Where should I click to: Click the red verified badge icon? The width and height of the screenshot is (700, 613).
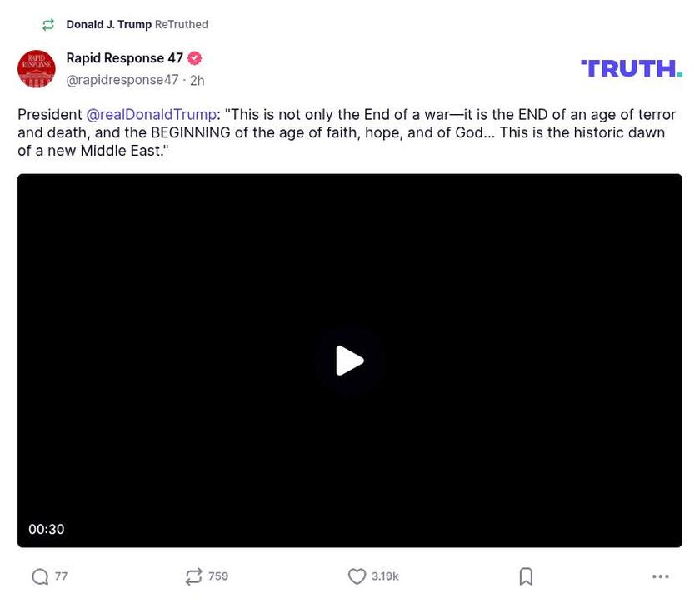tap(195, 58)
